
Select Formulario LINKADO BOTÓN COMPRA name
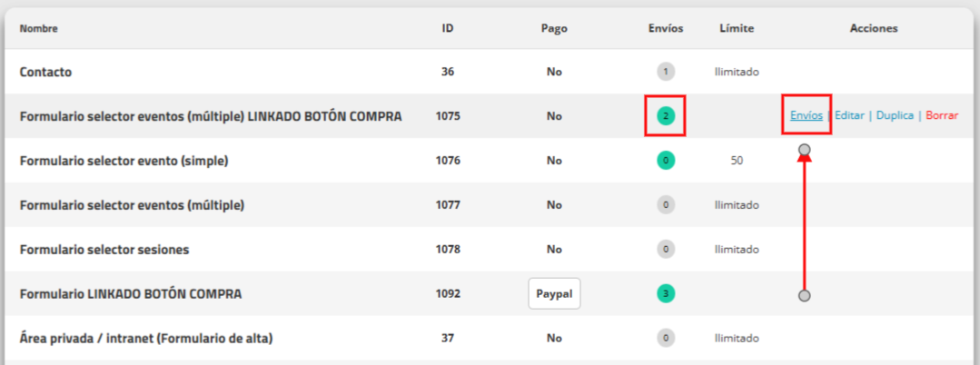pos(131,293)
